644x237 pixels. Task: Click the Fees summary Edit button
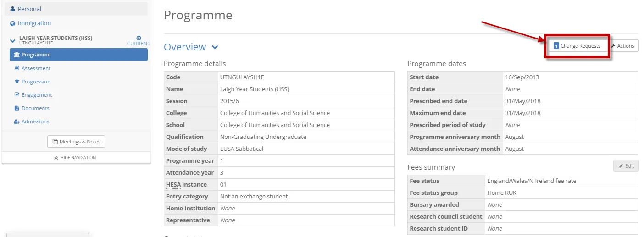[x=626, y=166]
